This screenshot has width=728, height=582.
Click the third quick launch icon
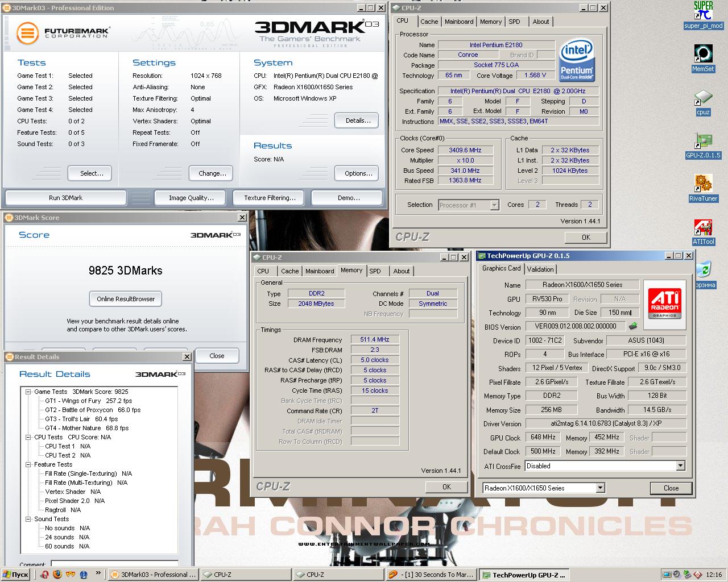pos(70,575)
